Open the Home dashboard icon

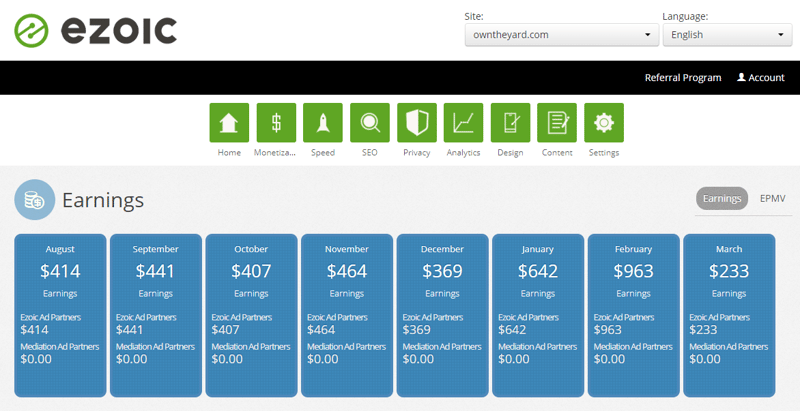229,123
